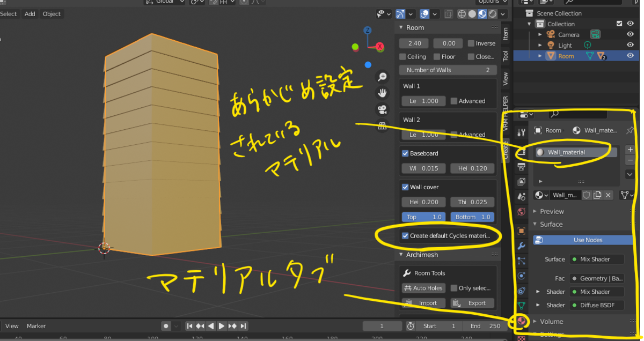This screenshot has width=644, height=341.
Task: Open the timeline Marker menu
Action: (x=36, y=326)
